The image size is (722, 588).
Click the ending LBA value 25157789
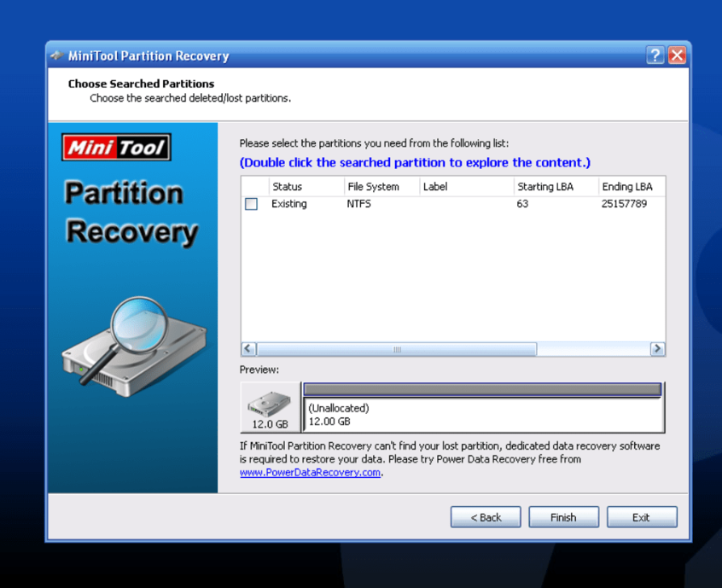click(624, 204)
